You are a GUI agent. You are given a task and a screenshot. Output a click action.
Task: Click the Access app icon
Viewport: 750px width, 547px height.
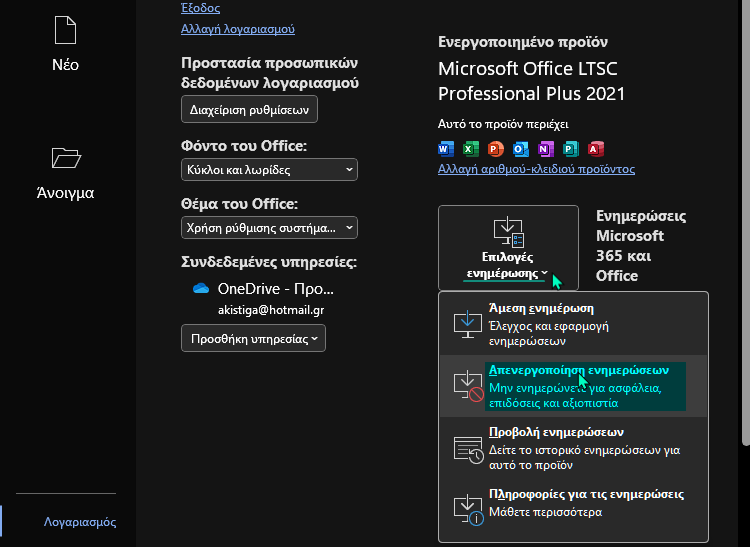pyautogui.click(x=596, y=149)
